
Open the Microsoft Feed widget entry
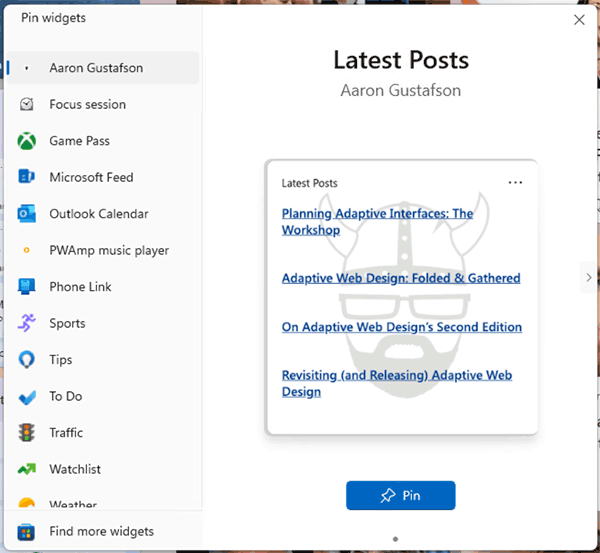pyautogui.click(x=91, y=177)
